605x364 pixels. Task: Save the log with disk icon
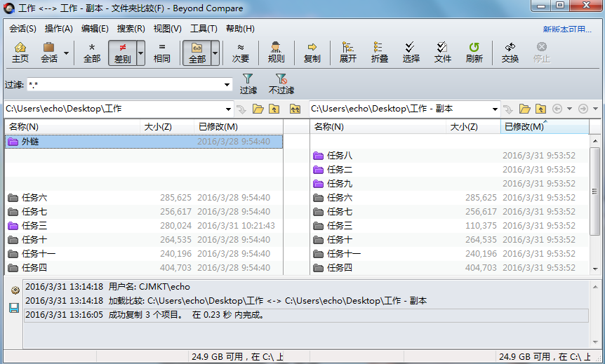[x=14, y=308]
